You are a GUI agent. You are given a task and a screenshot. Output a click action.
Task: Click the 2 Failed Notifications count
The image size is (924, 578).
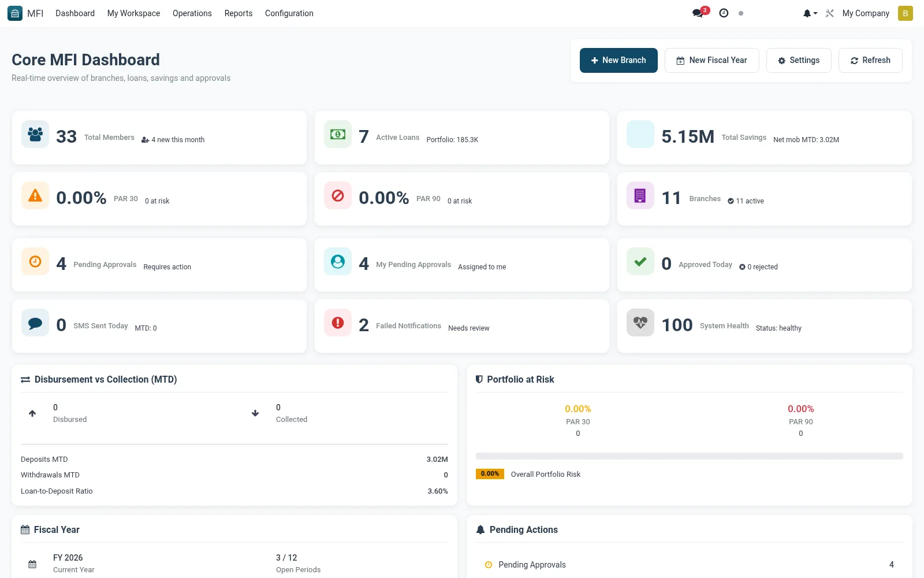tap(364, 325)
